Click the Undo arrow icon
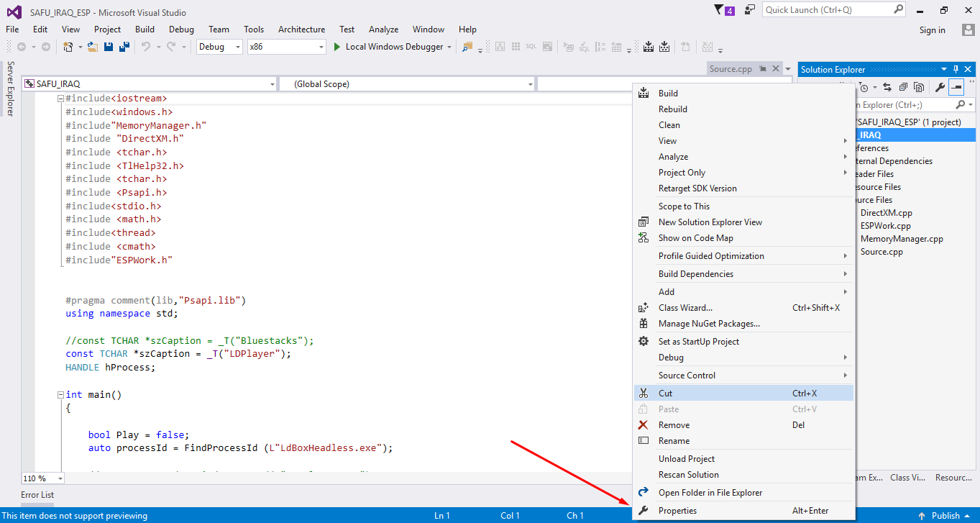The image size is (980, 523). click(x=146, y=47)
